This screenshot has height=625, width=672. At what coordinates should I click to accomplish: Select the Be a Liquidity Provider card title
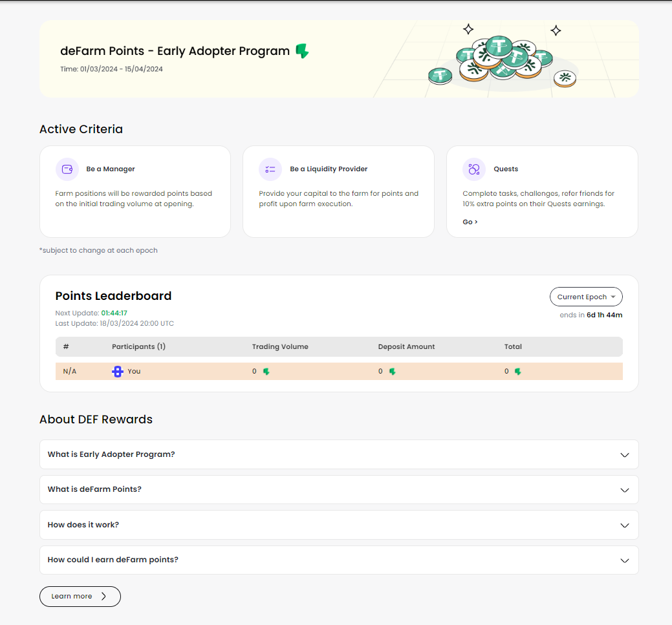329,169
